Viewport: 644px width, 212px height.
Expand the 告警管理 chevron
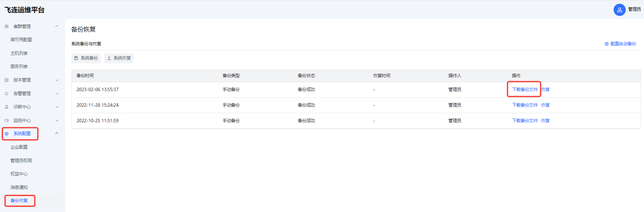(57, 93)
